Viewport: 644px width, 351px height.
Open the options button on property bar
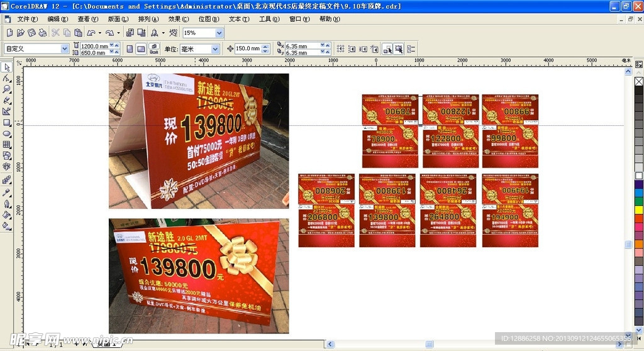coord(411,49)
